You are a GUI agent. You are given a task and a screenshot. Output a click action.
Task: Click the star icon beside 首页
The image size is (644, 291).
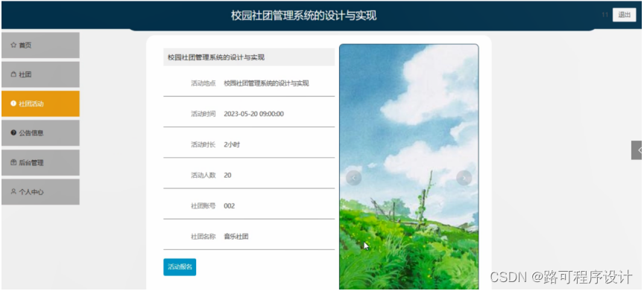[x=13, y=45]
